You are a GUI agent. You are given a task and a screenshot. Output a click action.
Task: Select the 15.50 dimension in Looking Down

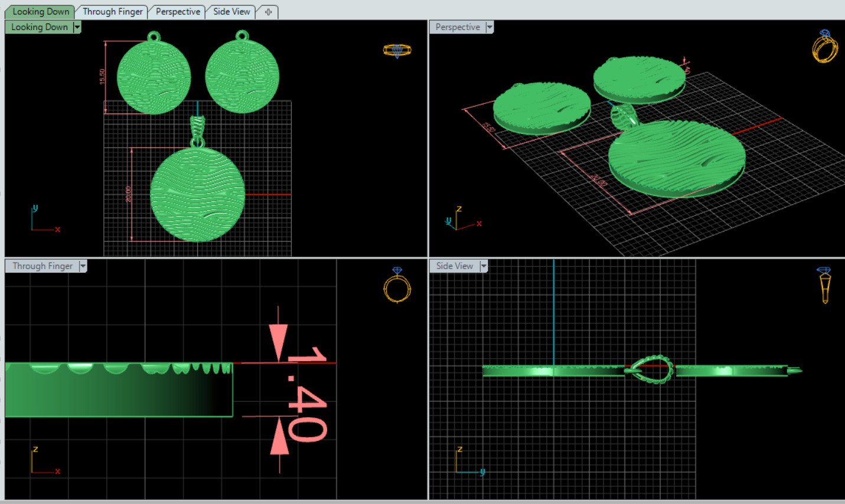click(103, 77)
